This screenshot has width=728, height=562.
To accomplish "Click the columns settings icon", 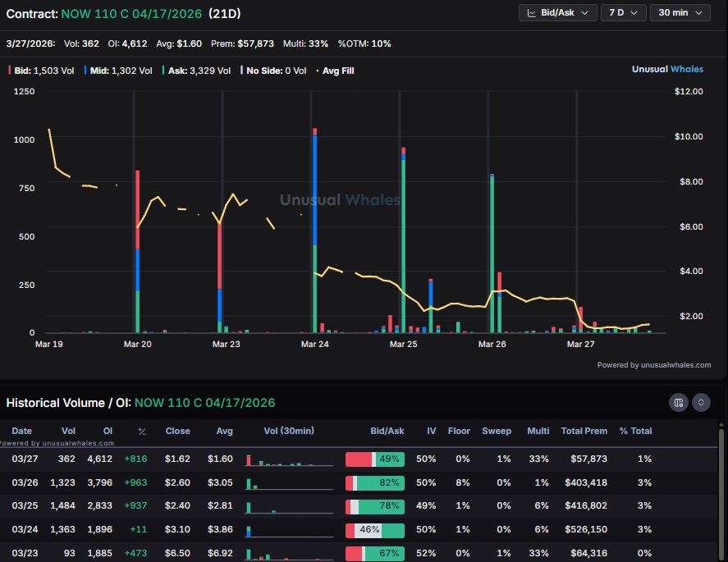I will [678, 402].
